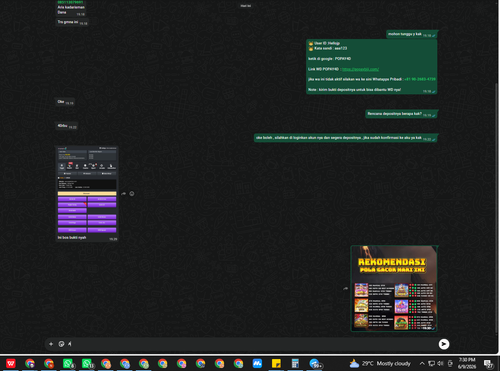Open the received purple-button screenshot image

tap(87, 191)
